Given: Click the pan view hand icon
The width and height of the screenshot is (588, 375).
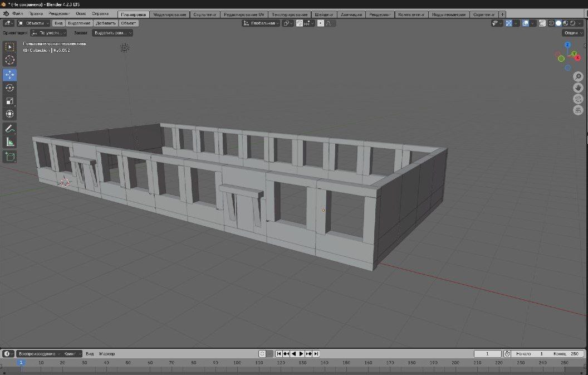Looking at the screenshot, I should [578, 87].
